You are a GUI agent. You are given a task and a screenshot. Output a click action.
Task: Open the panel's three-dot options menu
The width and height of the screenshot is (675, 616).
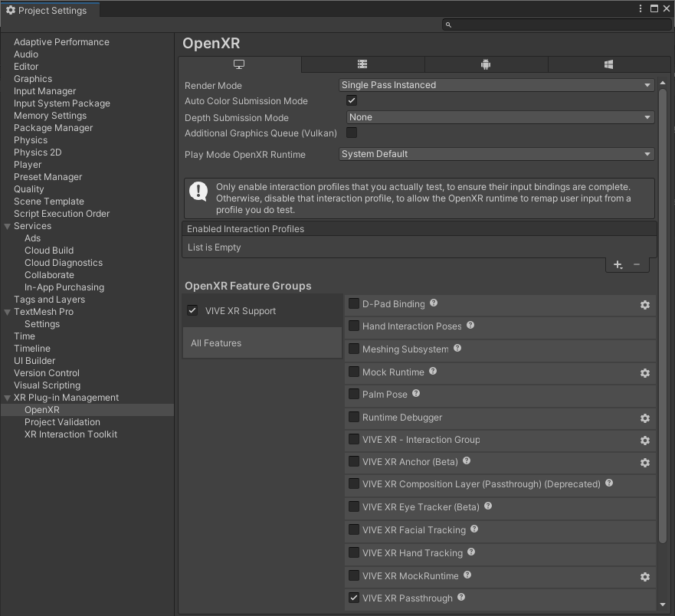[x=641, y=9]
